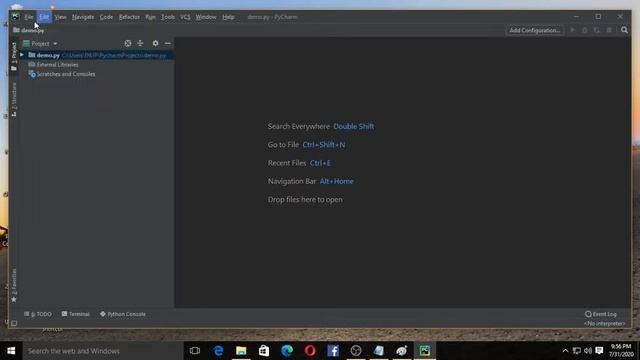Hide the Project panel with minus icon
The height and width of the screenshot is (360, 640).
167,43
